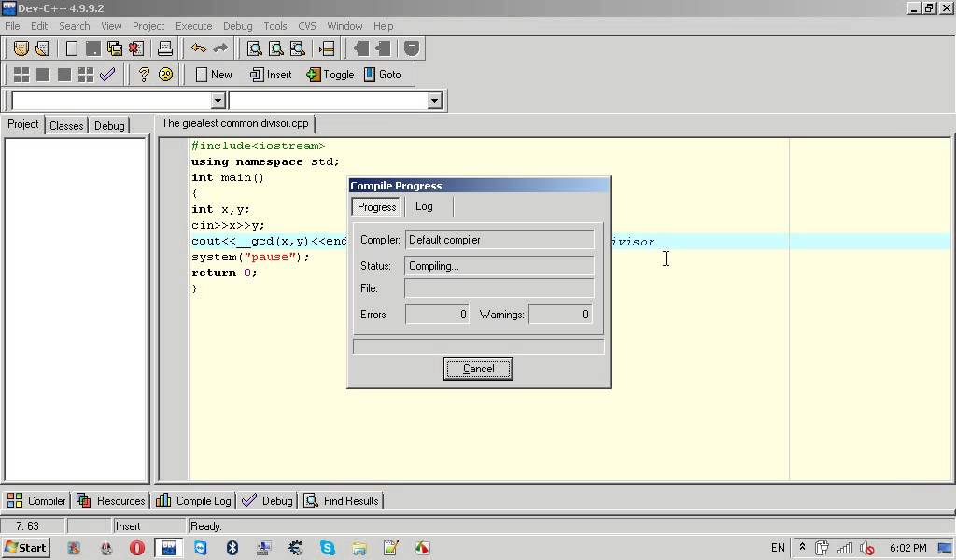Click the Redo arrow icon
The image size is (956, 560).
pyautogui.click(x=220, y=49)
